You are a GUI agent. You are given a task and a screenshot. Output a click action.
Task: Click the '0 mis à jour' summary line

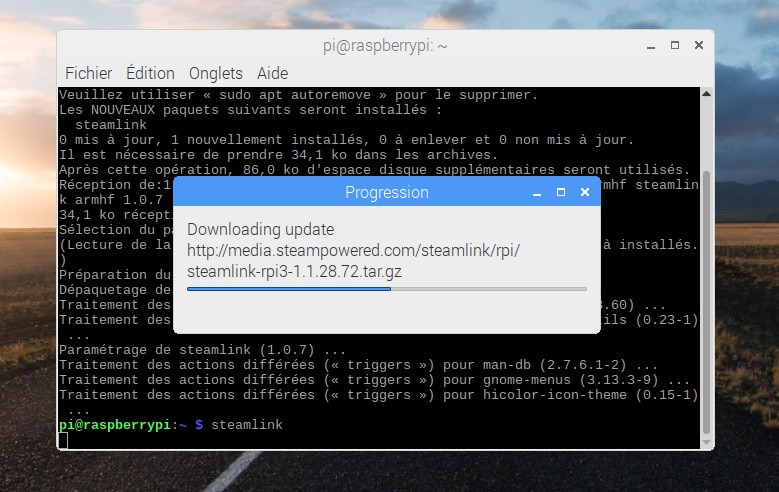pos(346,140)
